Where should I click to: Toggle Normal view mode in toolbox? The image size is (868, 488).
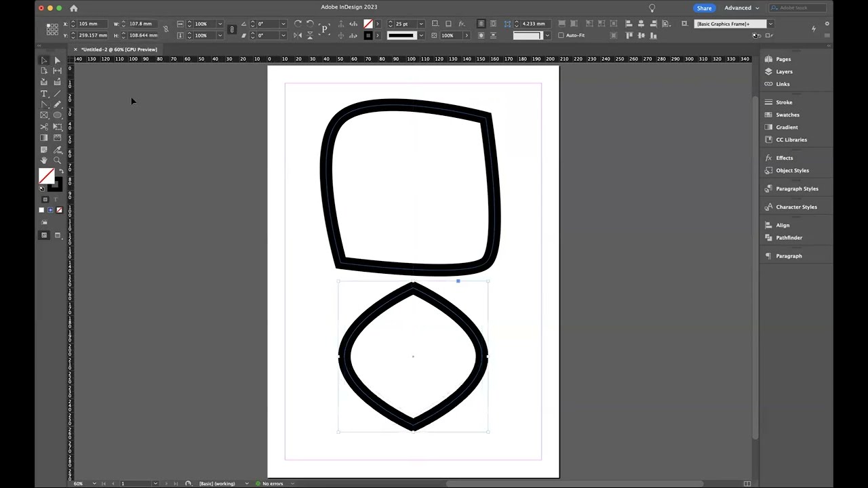click(x=44, y=235)
